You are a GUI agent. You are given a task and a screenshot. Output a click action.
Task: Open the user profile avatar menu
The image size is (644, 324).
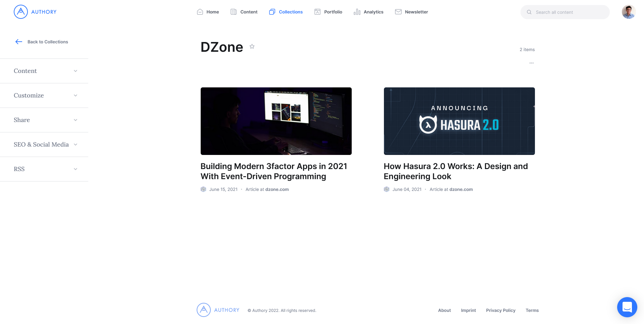(x=629, y=12)
